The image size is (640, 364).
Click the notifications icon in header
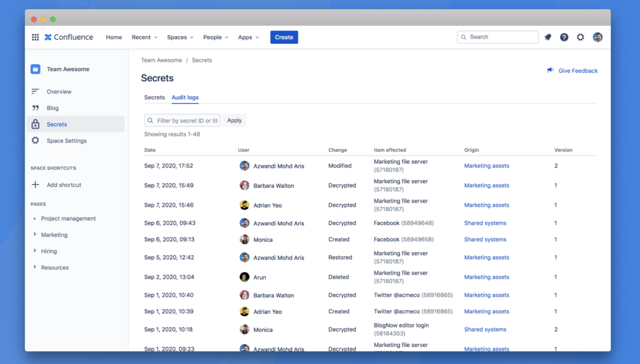(548, 37)
